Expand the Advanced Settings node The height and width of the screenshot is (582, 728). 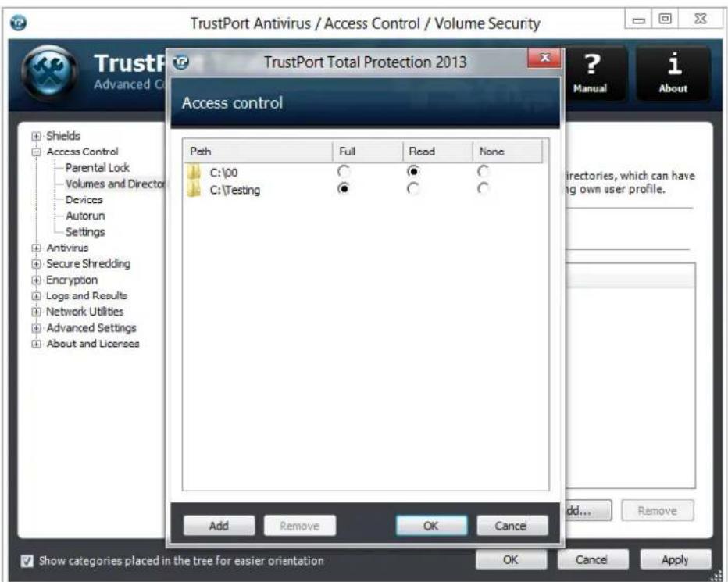coord(36,328)
